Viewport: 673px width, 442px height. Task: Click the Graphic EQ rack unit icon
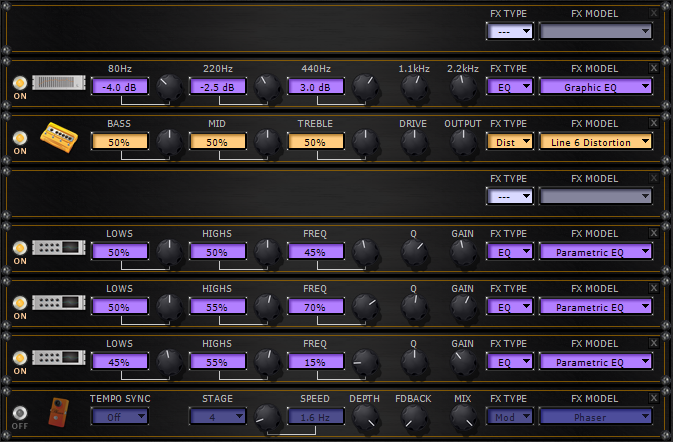59,82
